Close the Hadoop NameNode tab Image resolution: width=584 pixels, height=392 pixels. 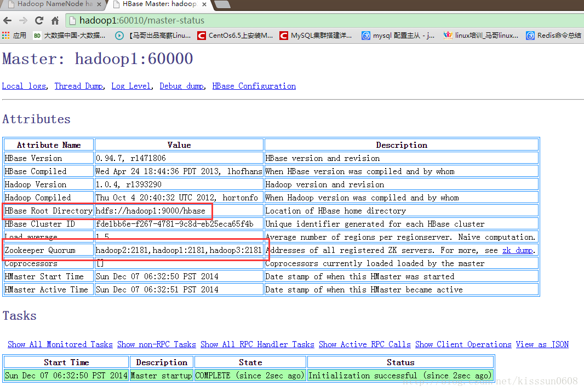click(x=99, y=4)
